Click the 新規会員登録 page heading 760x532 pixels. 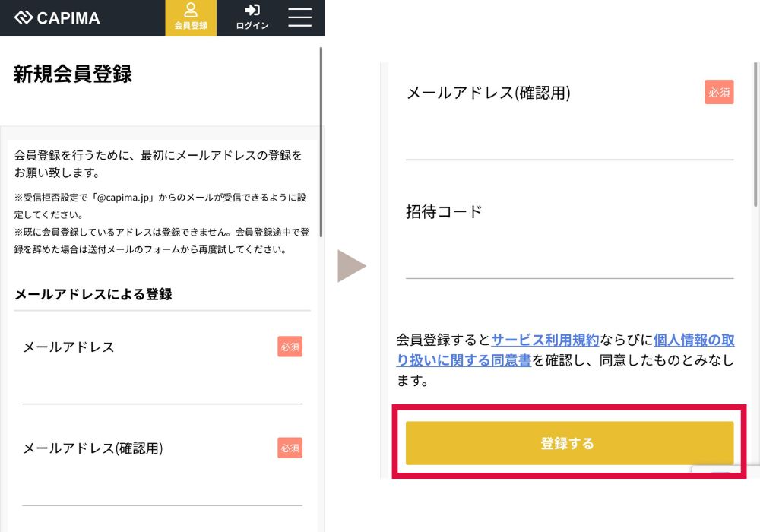[x=73, y=74]
